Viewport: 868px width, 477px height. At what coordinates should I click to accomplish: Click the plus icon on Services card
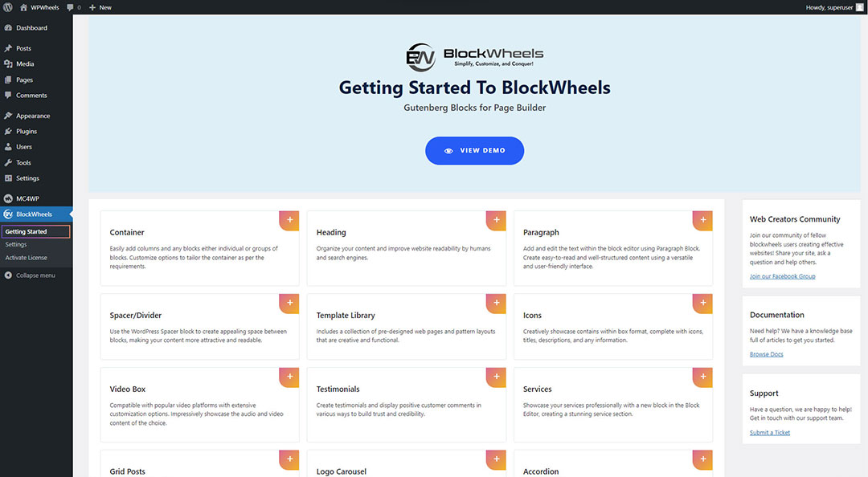click(703, 377)
